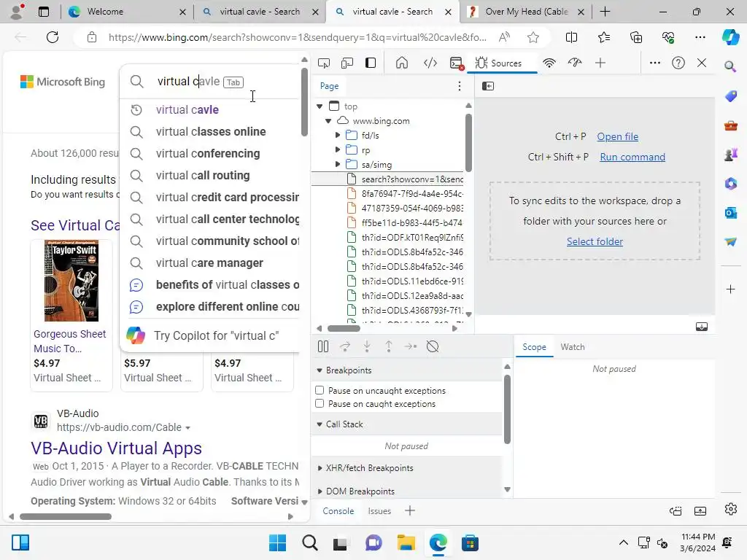Click the debugger Step button

(411, 346)
